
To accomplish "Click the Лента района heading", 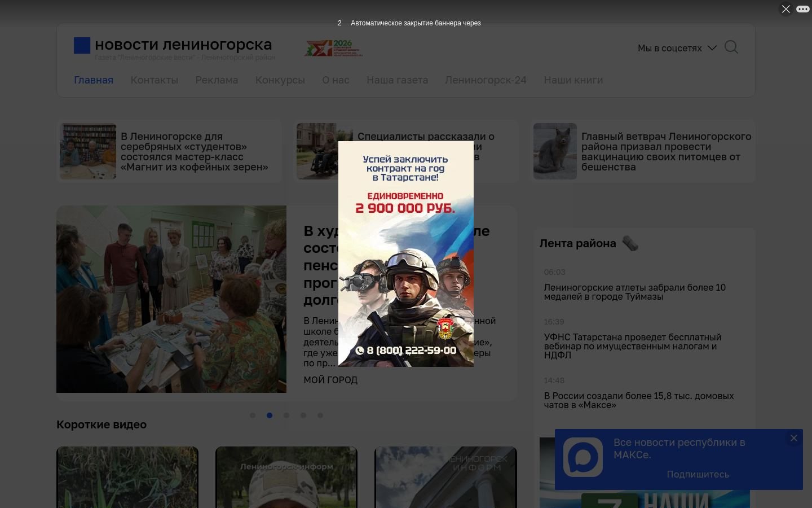I will pos(577,243).
